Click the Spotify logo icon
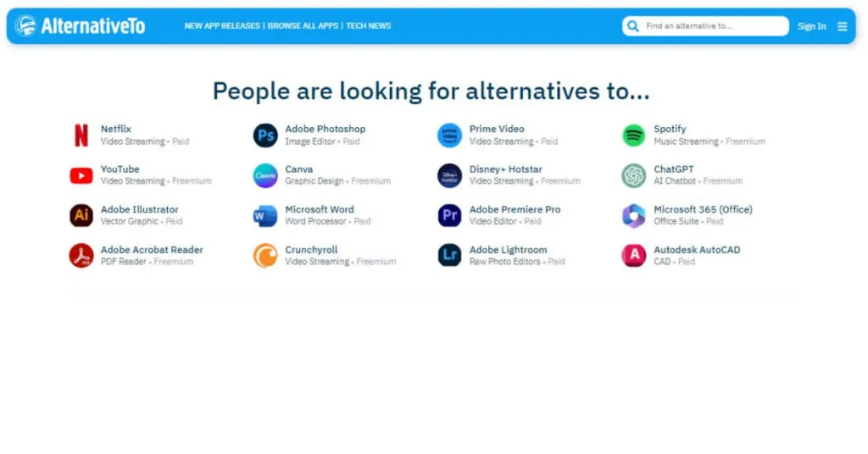The image size is (868, 454). [x=633, y=136]
